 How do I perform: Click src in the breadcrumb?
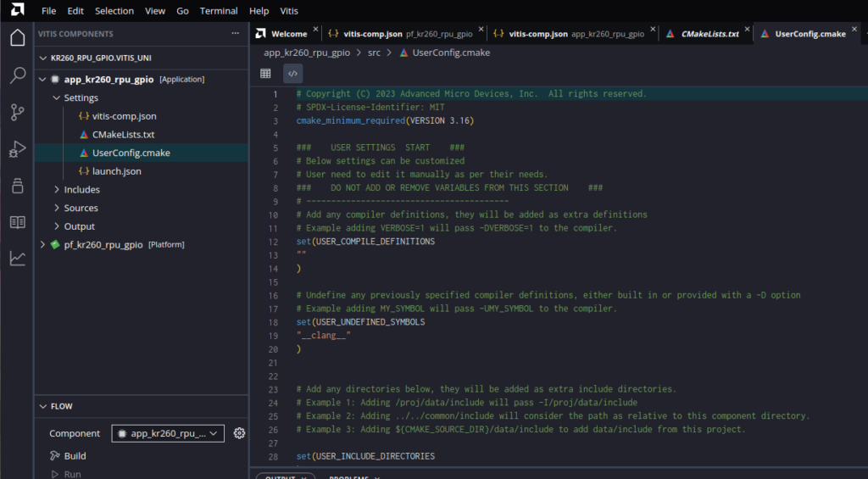click(x=374, y=53)
